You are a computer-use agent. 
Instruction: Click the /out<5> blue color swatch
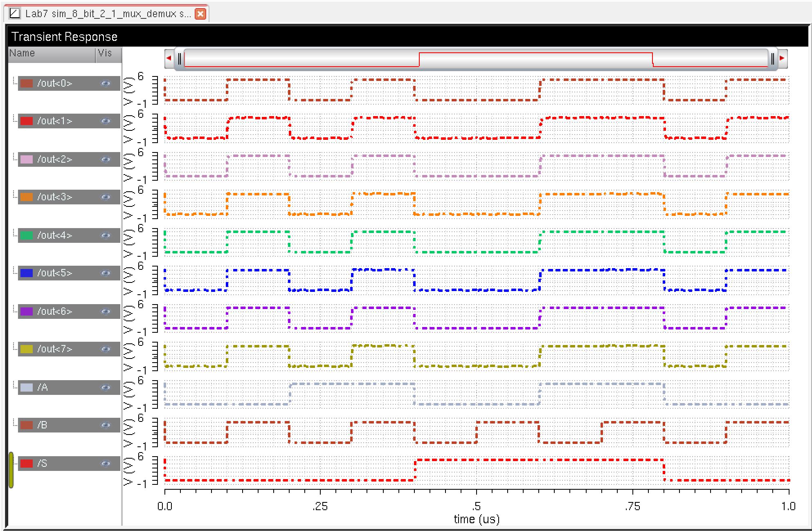[x=27, y=273]
